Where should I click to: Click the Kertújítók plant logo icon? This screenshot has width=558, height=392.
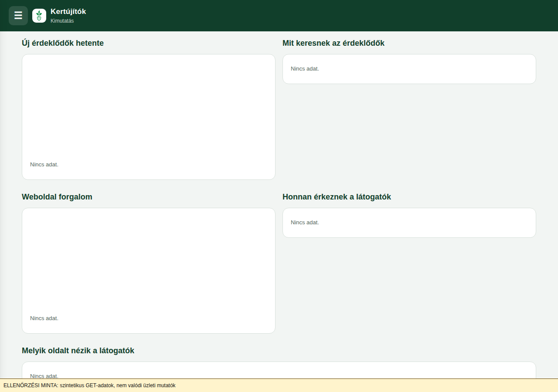click(39, 16)
